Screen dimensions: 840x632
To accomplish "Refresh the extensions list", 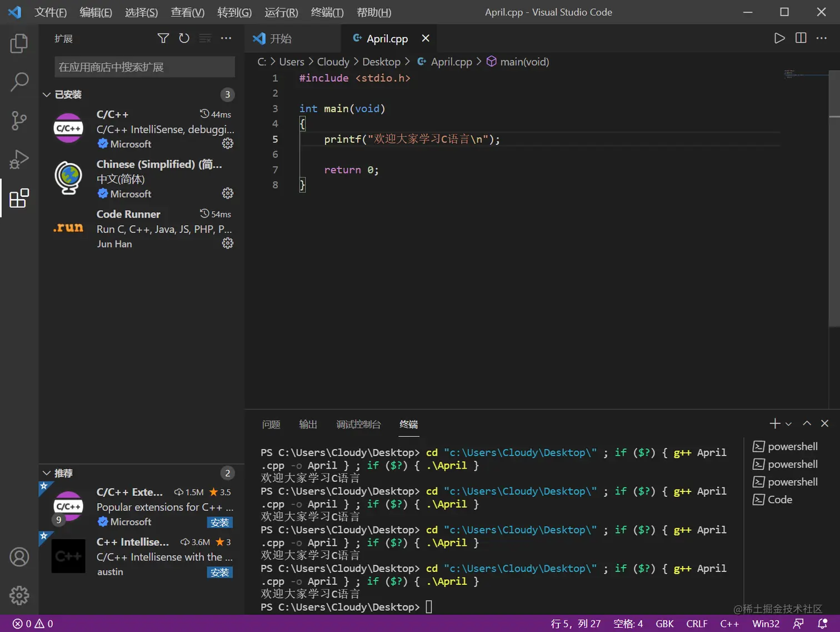I will click(184, 38).
